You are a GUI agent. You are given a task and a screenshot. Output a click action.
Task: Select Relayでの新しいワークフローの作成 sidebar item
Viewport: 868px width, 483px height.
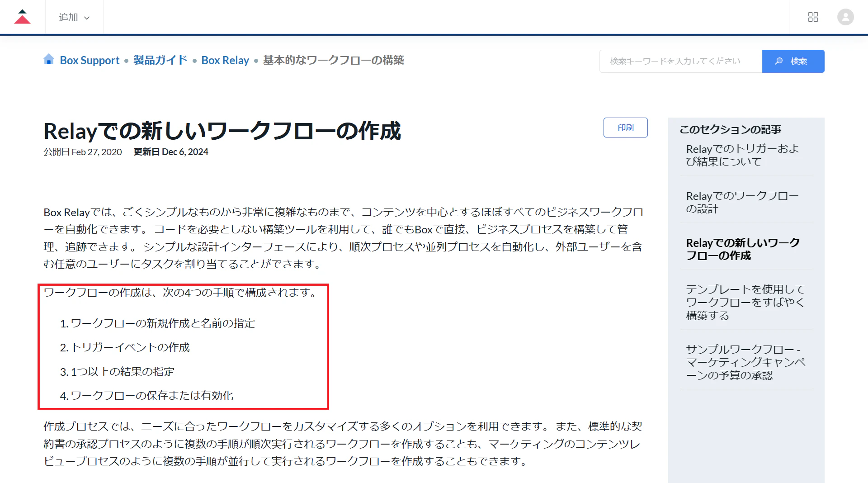point(743,249)
